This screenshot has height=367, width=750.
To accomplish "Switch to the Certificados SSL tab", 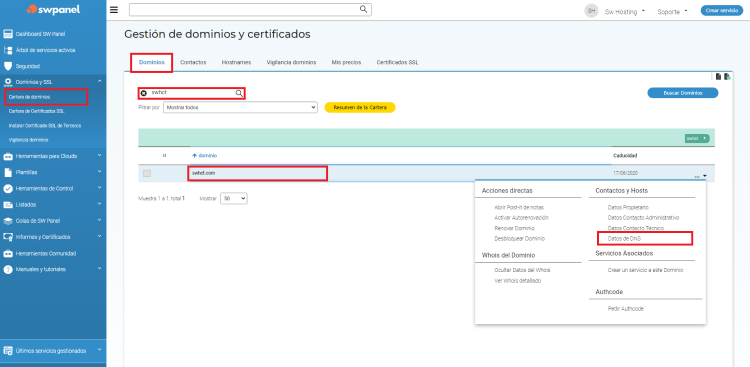I will pos(397,63).
